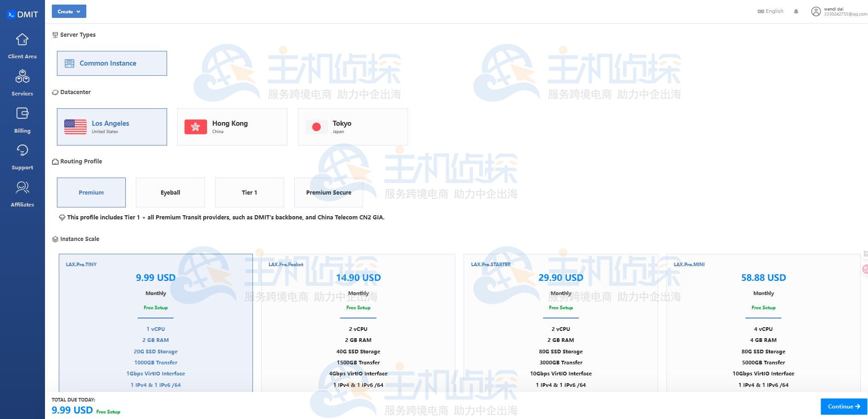868x419 pixels.
Task: Choose the Common Instance server type
Action: click(112, 63)
